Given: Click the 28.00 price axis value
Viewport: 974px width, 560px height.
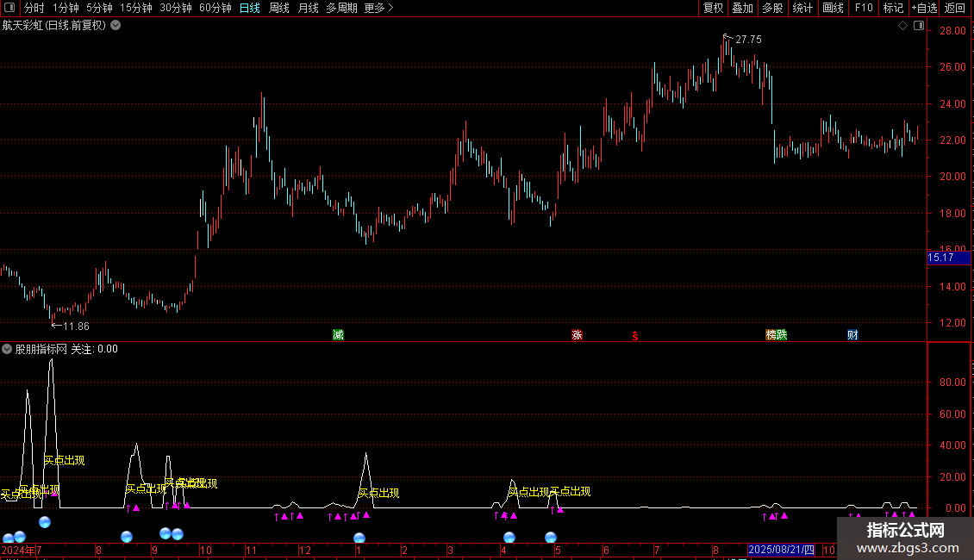Looking at the screenshot, I should click(x=952, y=30).
